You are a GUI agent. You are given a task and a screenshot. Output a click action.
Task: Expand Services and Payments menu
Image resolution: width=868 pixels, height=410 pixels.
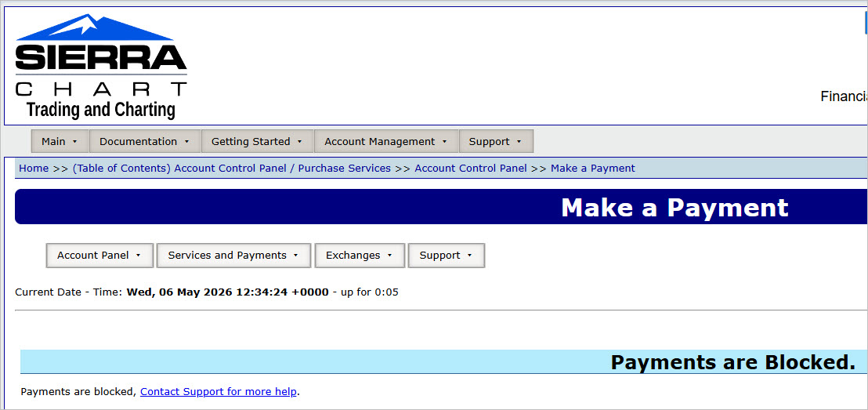click(234, 256)
